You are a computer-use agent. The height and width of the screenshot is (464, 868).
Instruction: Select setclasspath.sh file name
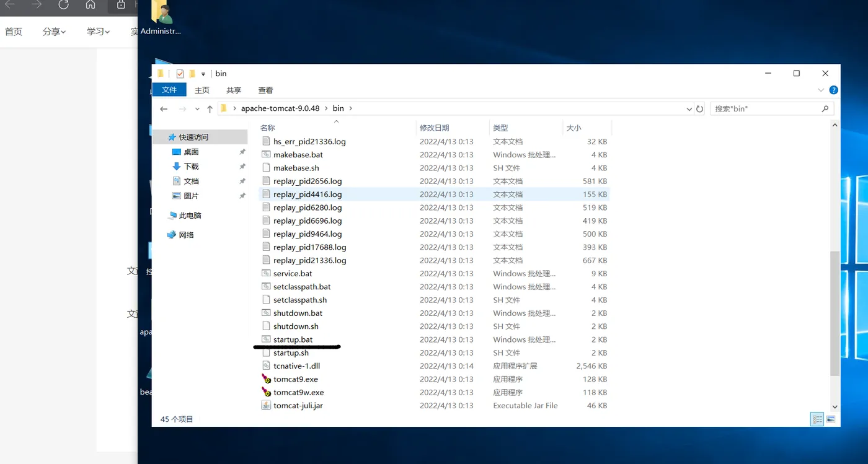pyautogui.click(x=300, y=300)
